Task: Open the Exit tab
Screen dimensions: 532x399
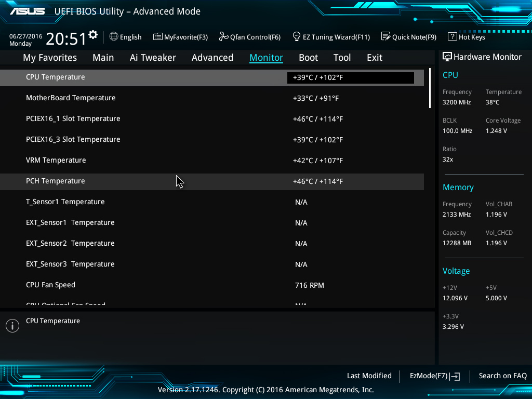Action: click(375, 58)
